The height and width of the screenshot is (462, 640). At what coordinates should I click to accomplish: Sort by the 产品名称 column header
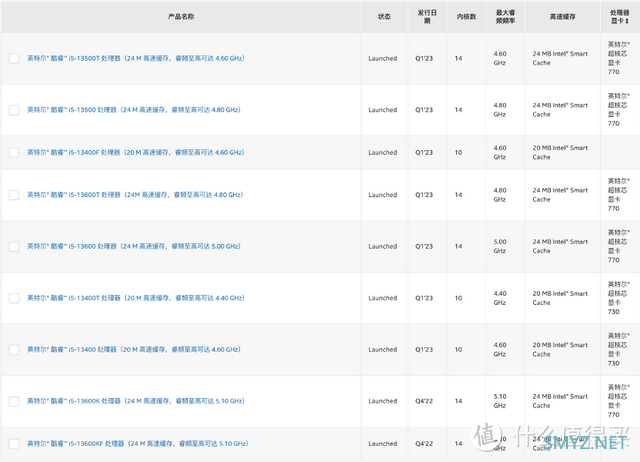[x=181, y=17]
